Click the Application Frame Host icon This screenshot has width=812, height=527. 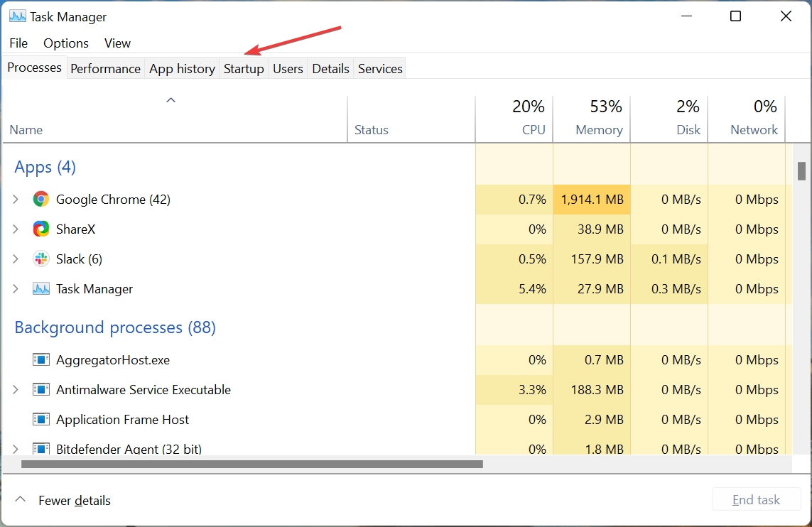[x=41, y=419]
